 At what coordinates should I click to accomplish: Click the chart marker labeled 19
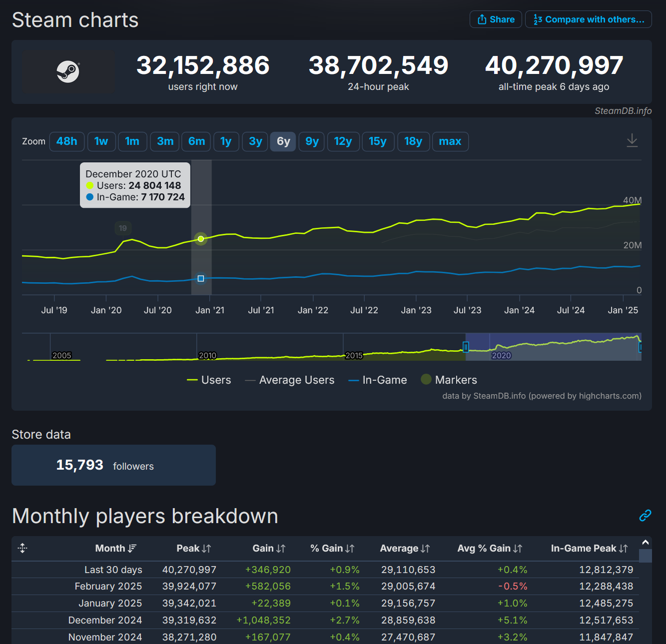(123, 228)
